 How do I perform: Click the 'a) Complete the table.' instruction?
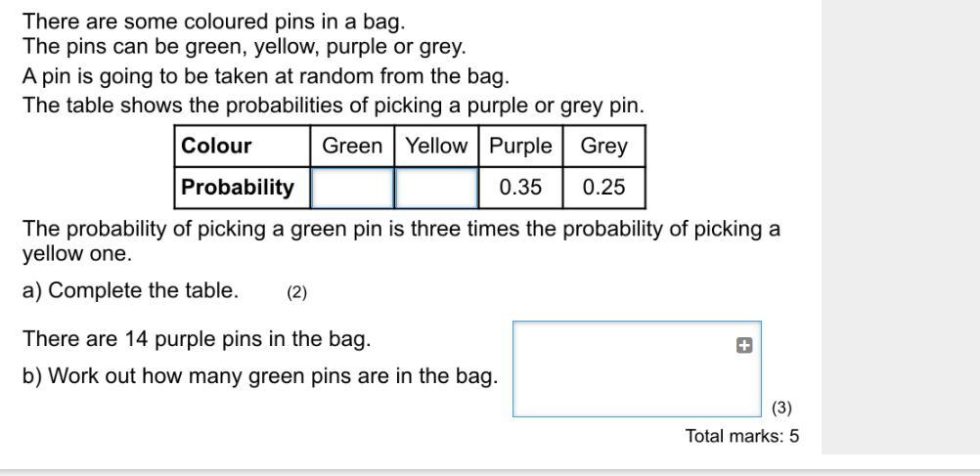tap(131, 290)
